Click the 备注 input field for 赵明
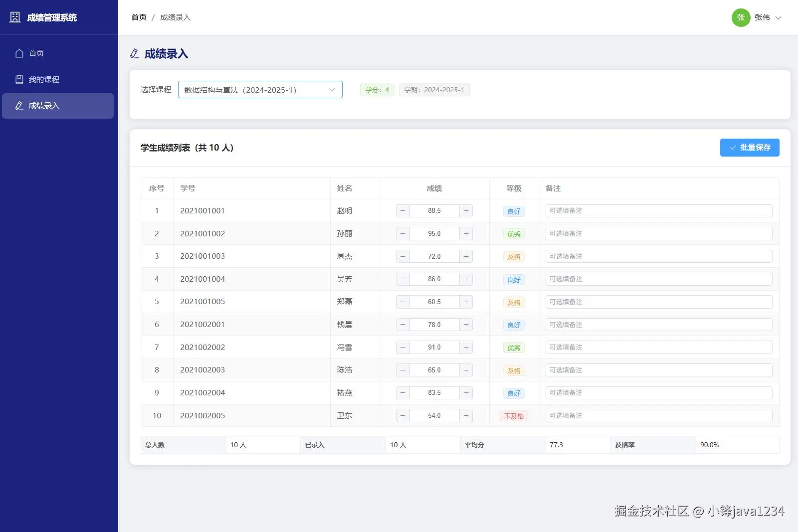Image resolution: width=798 pixels, height=532 pixels. 658,211
